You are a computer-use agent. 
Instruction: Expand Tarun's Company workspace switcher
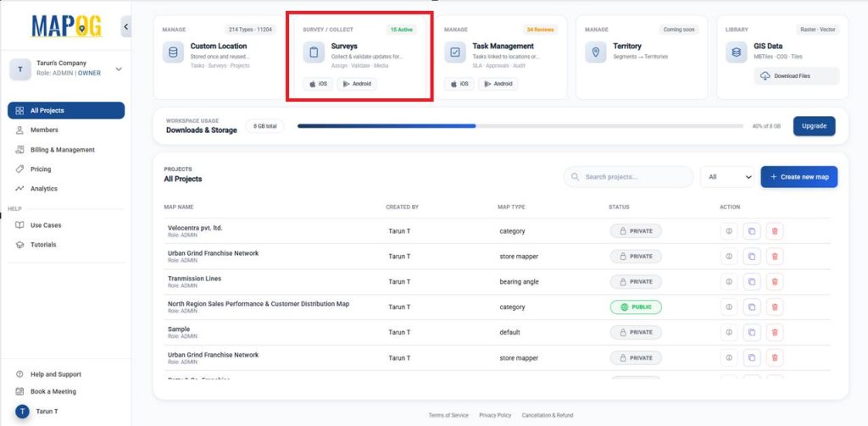119,69
